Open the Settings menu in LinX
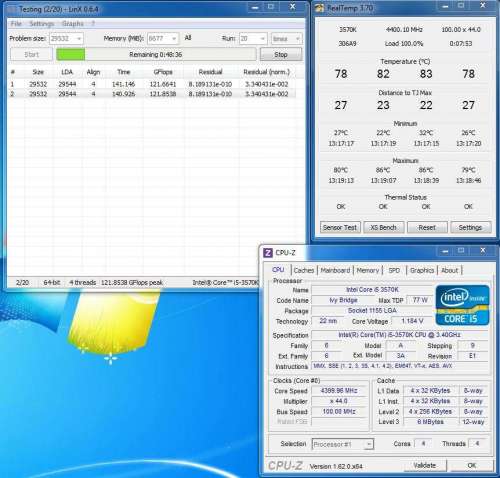 (x=42, y=24)
